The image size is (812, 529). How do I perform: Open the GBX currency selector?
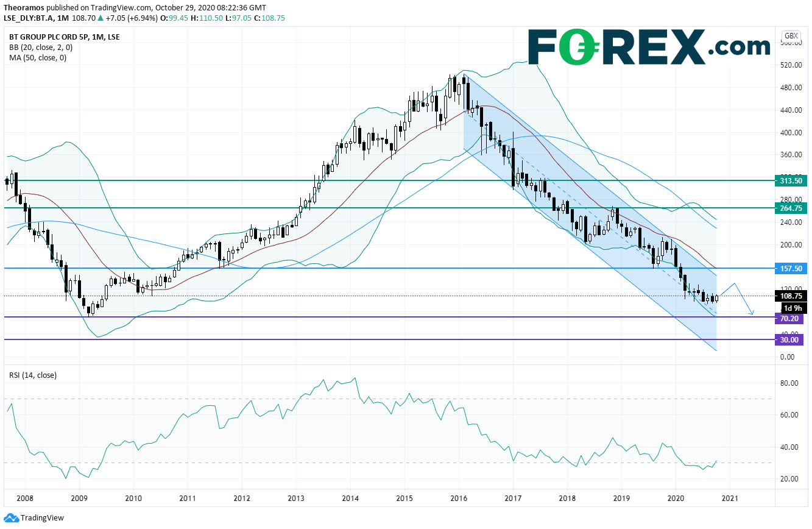792,35
